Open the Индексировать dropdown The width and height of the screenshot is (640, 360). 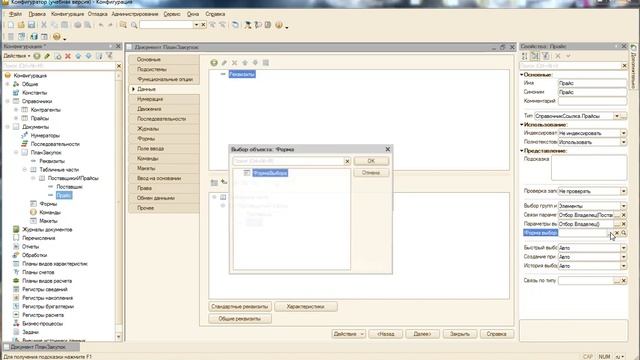pyautogui.click(x=623, y=133)
